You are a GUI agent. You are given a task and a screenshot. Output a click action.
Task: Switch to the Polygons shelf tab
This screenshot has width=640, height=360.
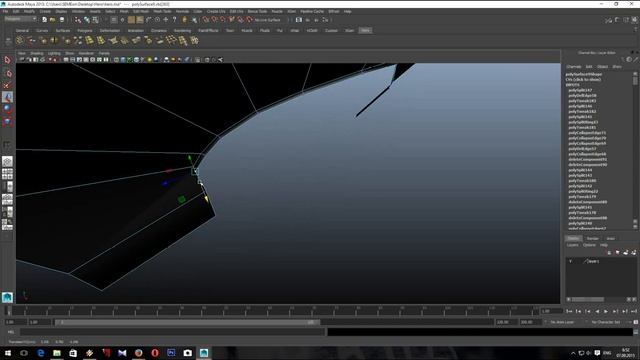click(x=84, y=31)
